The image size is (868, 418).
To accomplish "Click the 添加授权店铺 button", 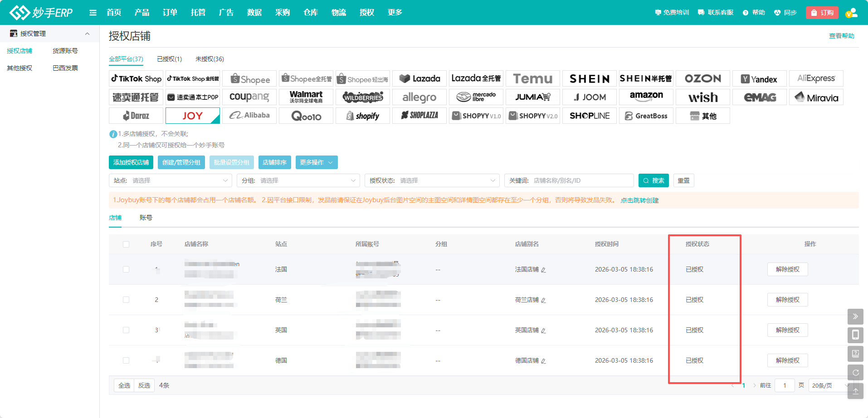I will click(131, 162).
